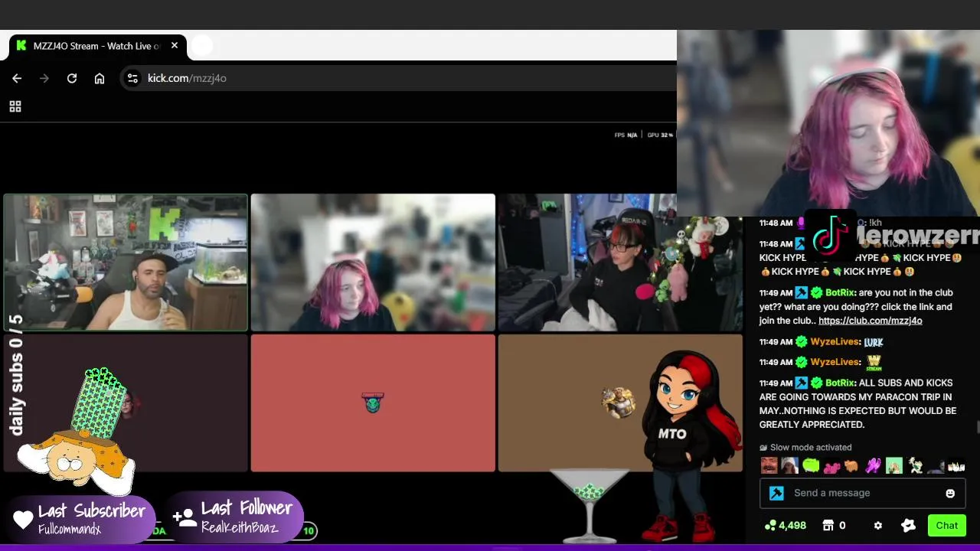Insert the white hooded girl emote
The image size is (980, 551).
[790, 465]
